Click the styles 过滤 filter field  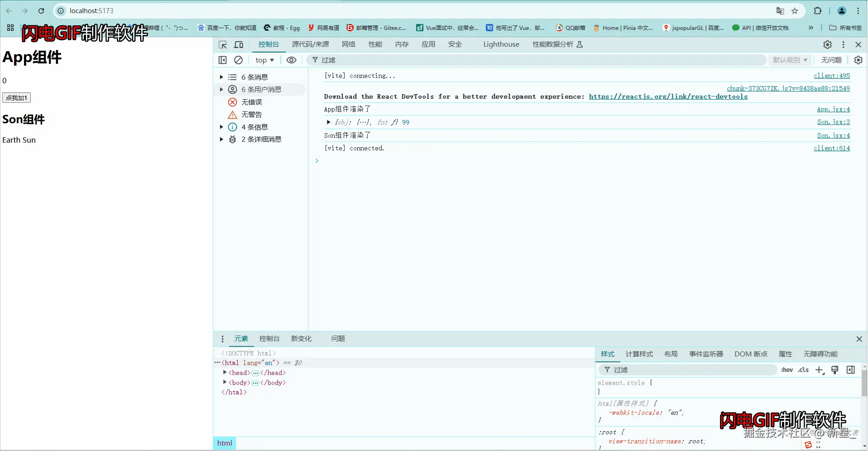pos(687,370)
